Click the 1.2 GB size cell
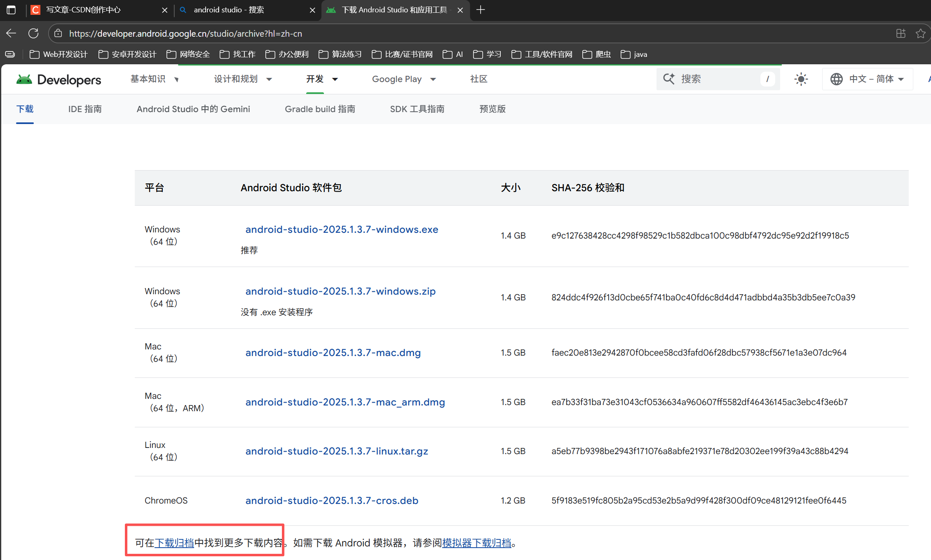931x560 pixels. coord(513,501)
